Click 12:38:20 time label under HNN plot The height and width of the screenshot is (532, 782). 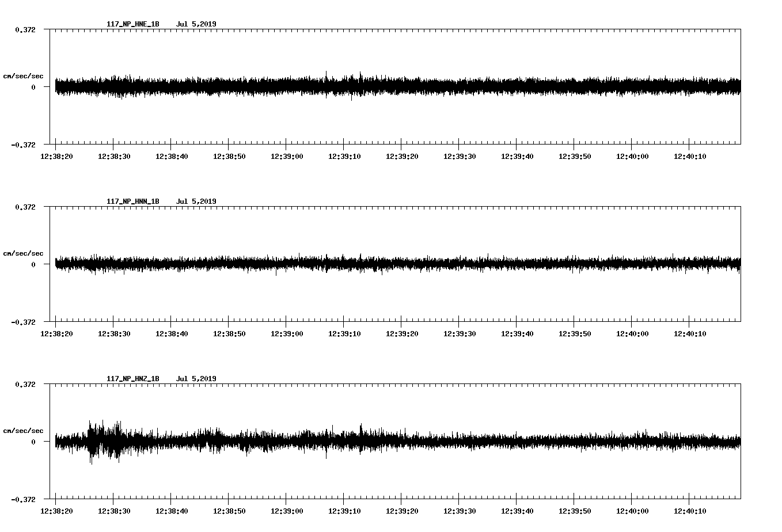[56, 334]
